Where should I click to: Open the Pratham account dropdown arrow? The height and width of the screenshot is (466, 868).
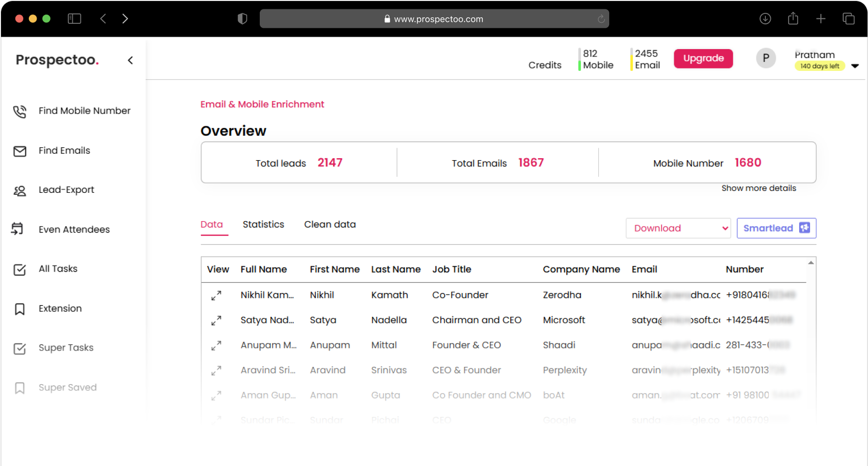pyautogui.click(x=855, y=66)
